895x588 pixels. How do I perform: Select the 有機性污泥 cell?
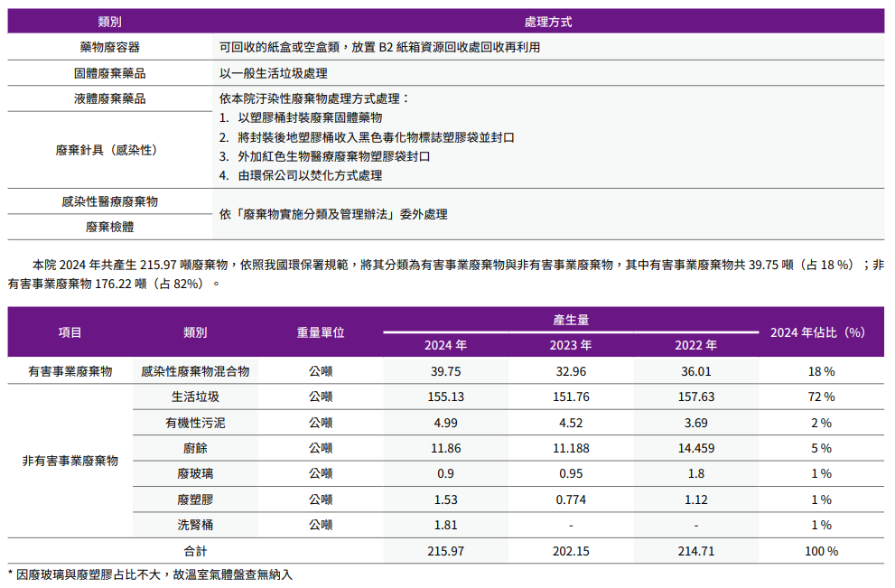195,423
